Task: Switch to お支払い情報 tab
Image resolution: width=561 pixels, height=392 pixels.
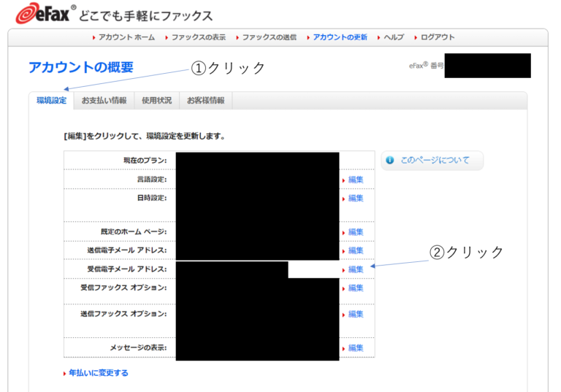Action: [x=104, y=101]
